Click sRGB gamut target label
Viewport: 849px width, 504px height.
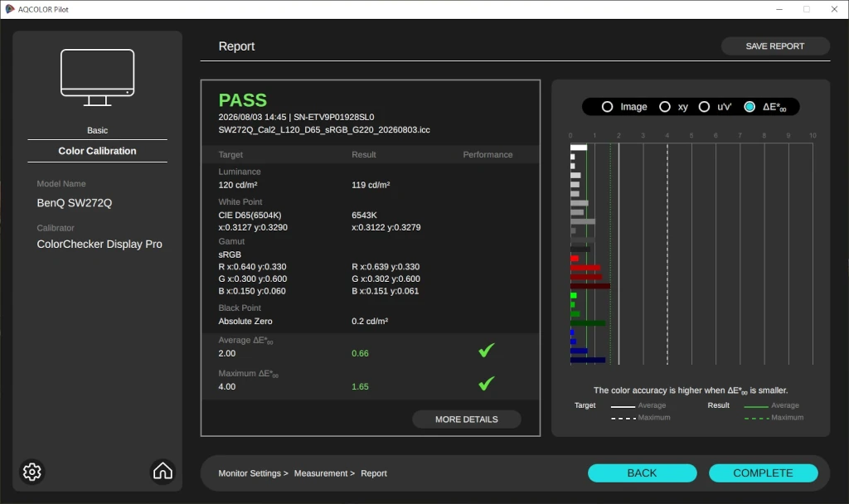coord(230,254)
